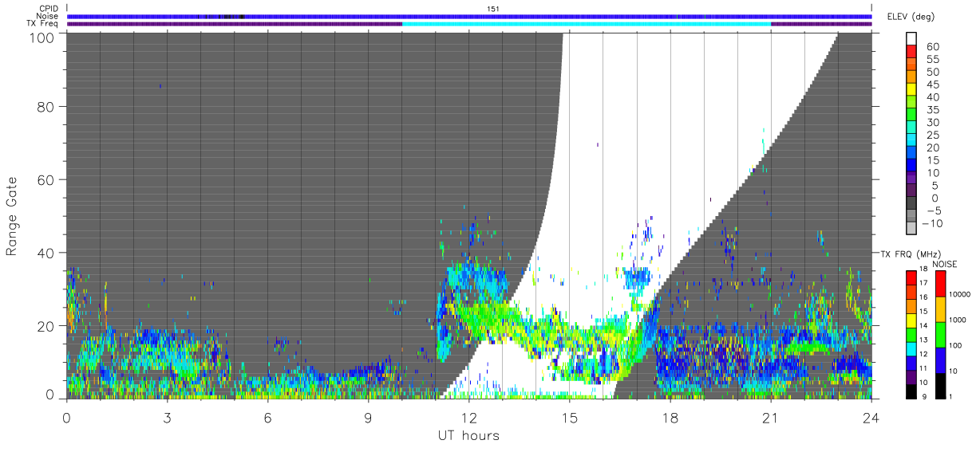Viewport: 980px width, 452px height.
Task: Pick the dark gray 0 to -5 ELEV swatch
Action: (x=911, y=204)
